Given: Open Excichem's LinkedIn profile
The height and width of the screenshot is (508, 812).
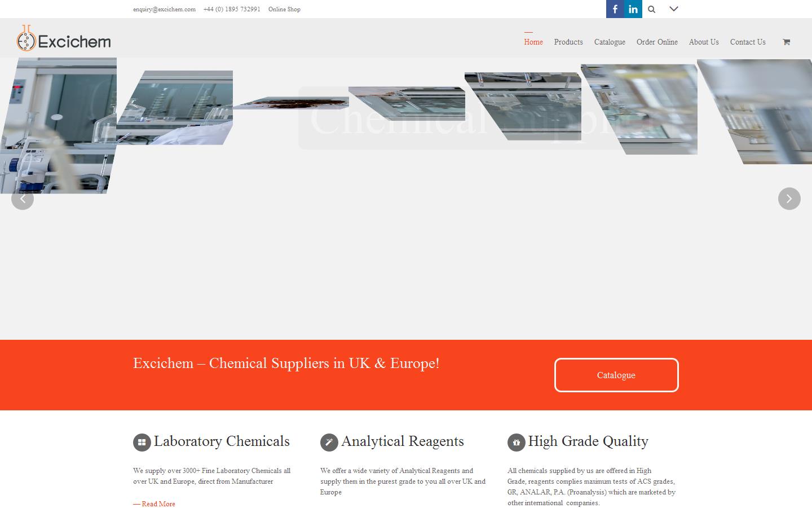Looking at the screenshot, I should pyautogui.click(x=633, y=9).
